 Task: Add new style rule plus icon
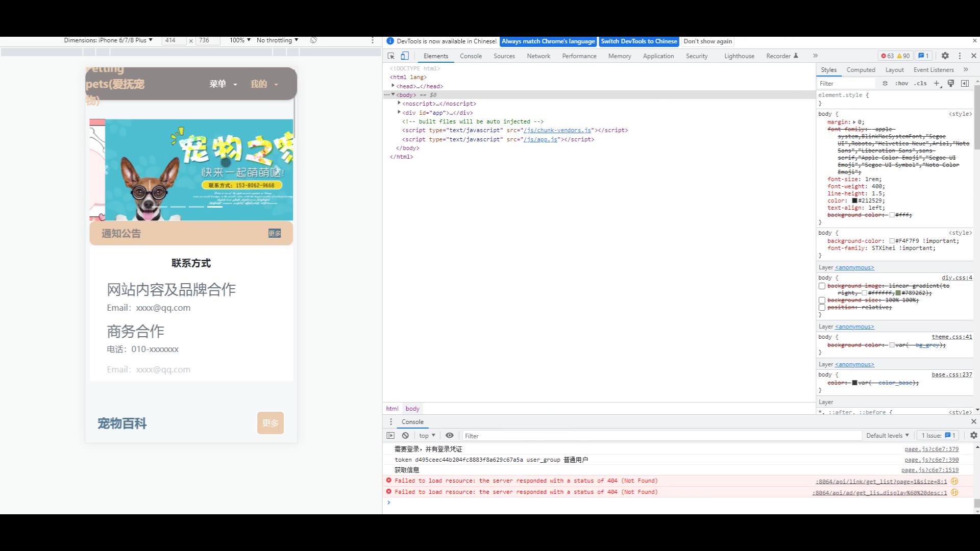coord(937,83)
